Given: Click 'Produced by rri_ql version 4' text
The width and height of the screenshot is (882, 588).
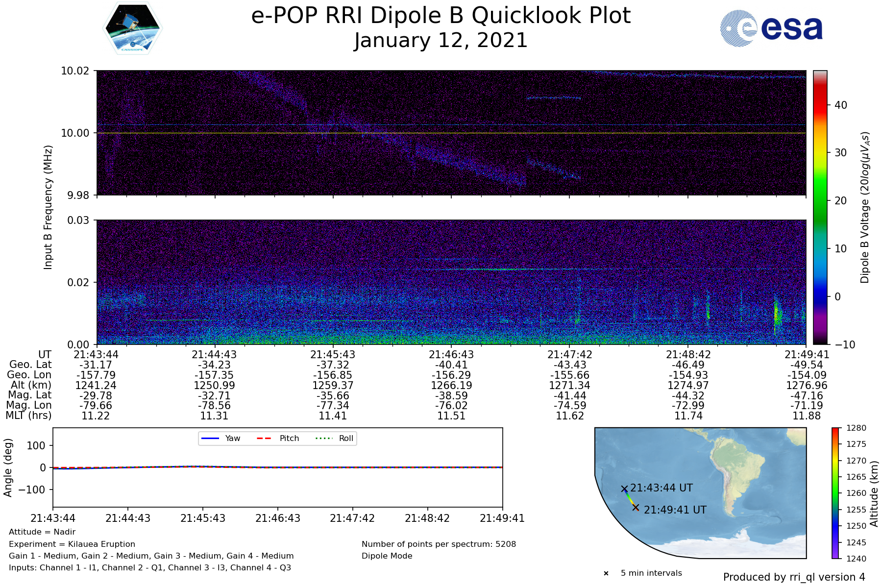Looking at the screenshot, I should [794, 577].
